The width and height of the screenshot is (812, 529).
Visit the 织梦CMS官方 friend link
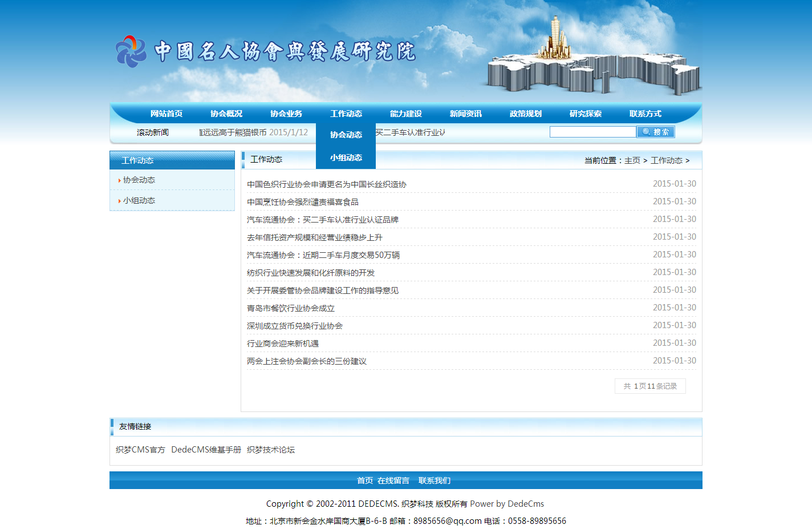[x=140, y=450]
